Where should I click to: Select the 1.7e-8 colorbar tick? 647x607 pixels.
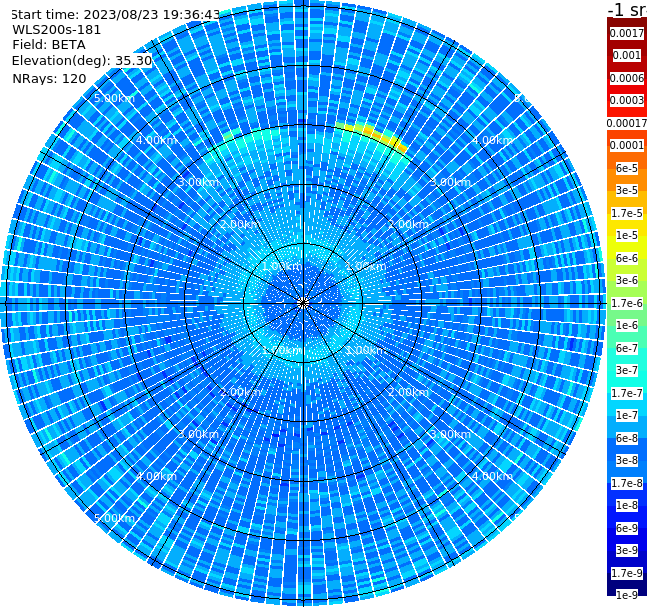point(627,483)
